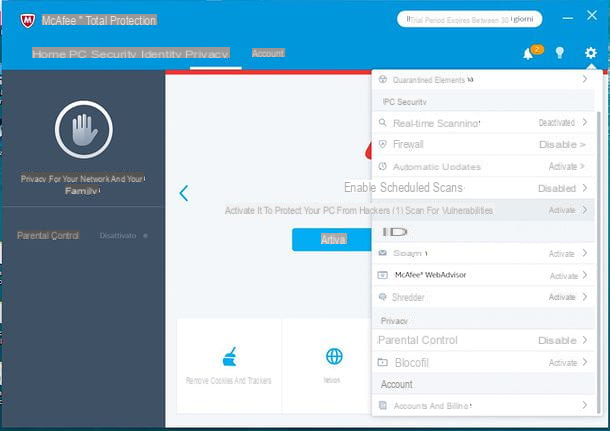Viewport: 610px width, 431px height.
Task: Click the Parental Control status dot
Action: [x=145, y=236]
